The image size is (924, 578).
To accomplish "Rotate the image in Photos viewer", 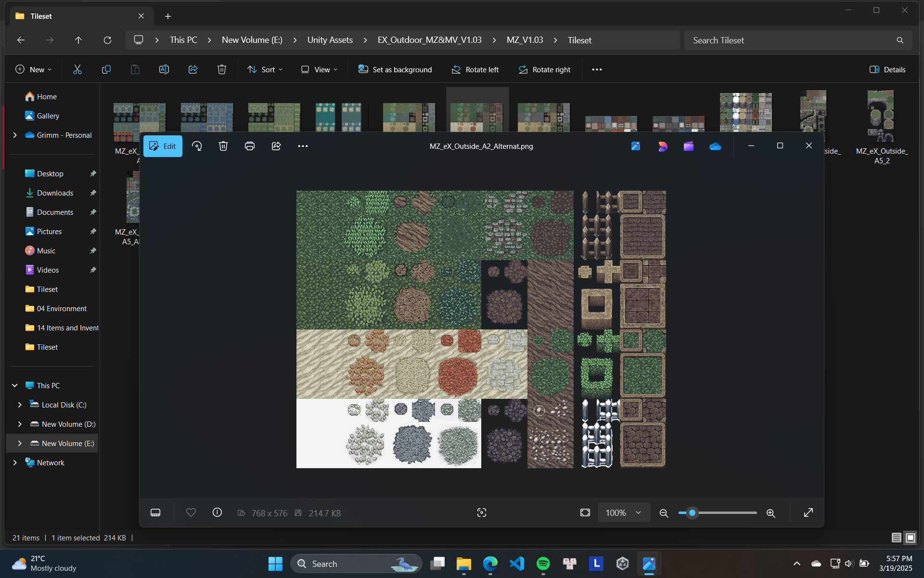I will pyautogui.click(x=197, y=146).
